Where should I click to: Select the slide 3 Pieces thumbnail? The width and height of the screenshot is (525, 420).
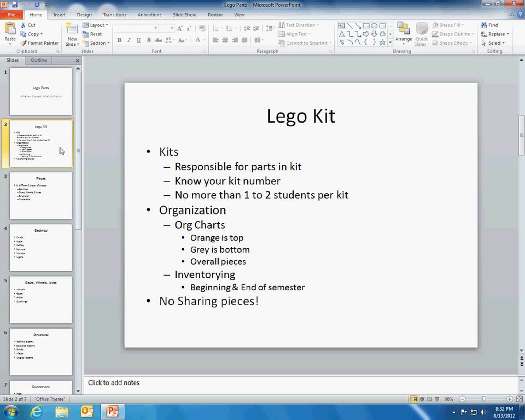[41, 196]
